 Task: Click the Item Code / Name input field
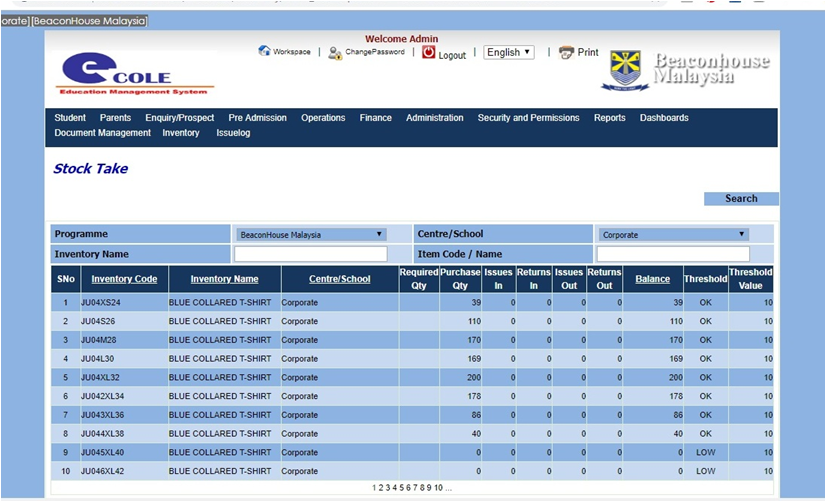pos(673,254)
